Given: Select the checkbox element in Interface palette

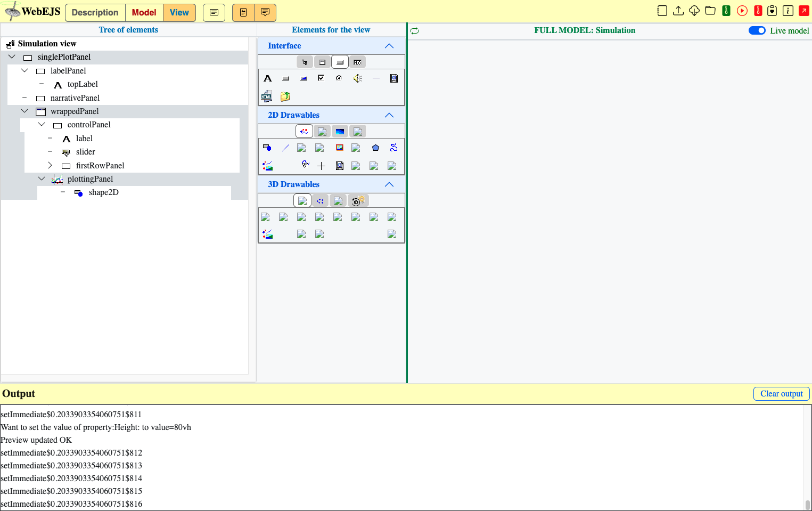Looking at the screenshot, I should 321,78.
